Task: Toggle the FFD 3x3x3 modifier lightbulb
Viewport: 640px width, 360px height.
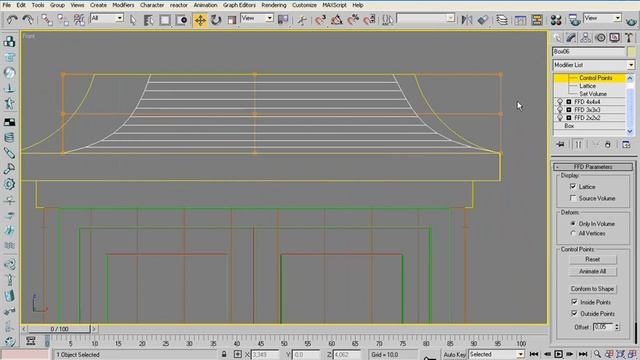Action: pos(560,110)
